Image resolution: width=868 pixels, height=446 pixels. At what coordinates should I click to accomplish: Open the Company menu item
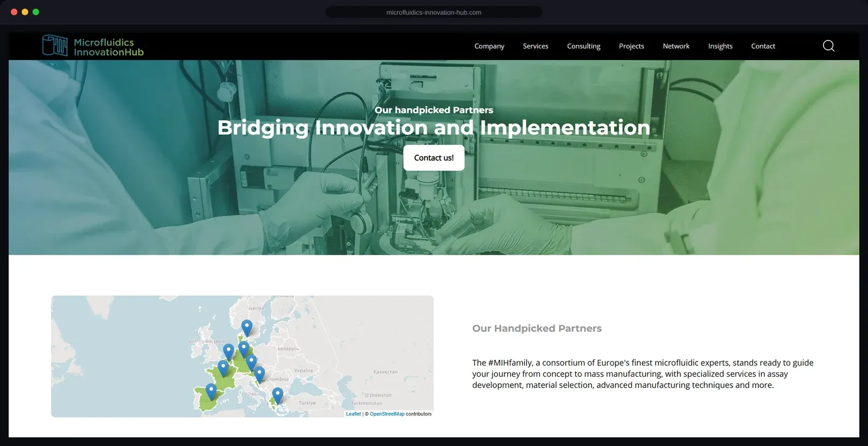(489, 46)
